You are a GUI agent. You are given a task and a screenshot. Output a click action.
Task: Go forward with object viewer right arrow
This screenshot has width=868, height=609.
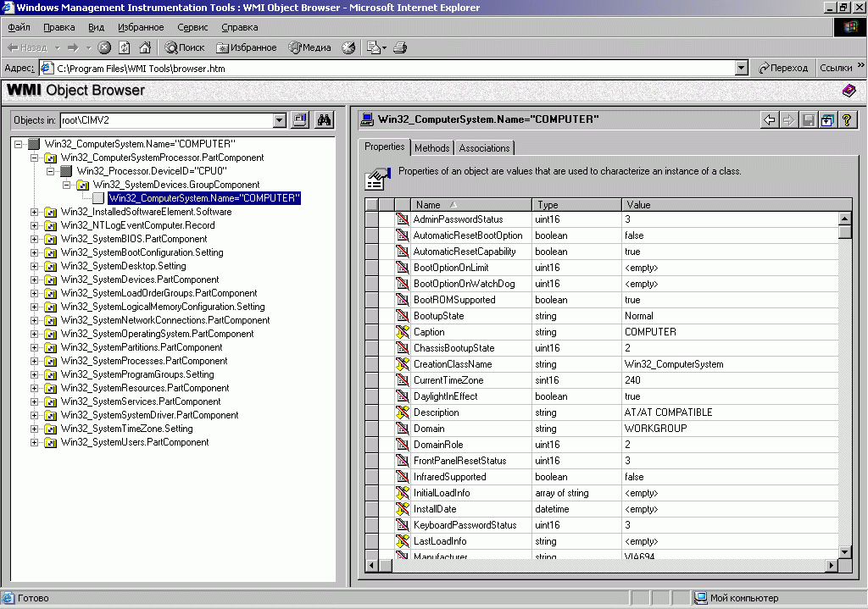tap(789, 120)
